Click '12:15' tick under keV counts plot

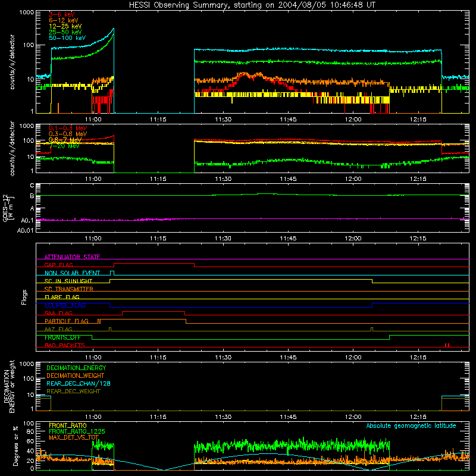[x=418, y=120]
